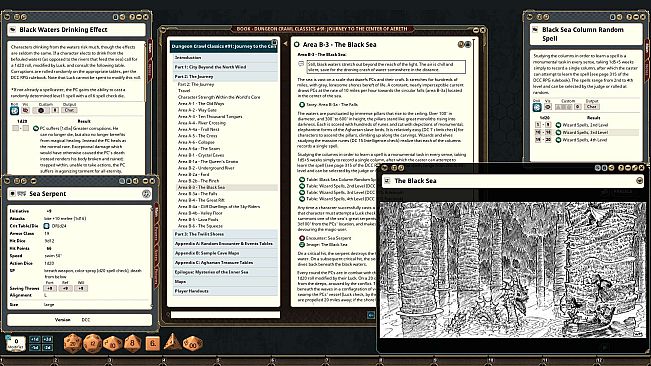Roll Fort saving throw +8 for Sea Serpent
651x366 pixels.
tap(49, 288)
